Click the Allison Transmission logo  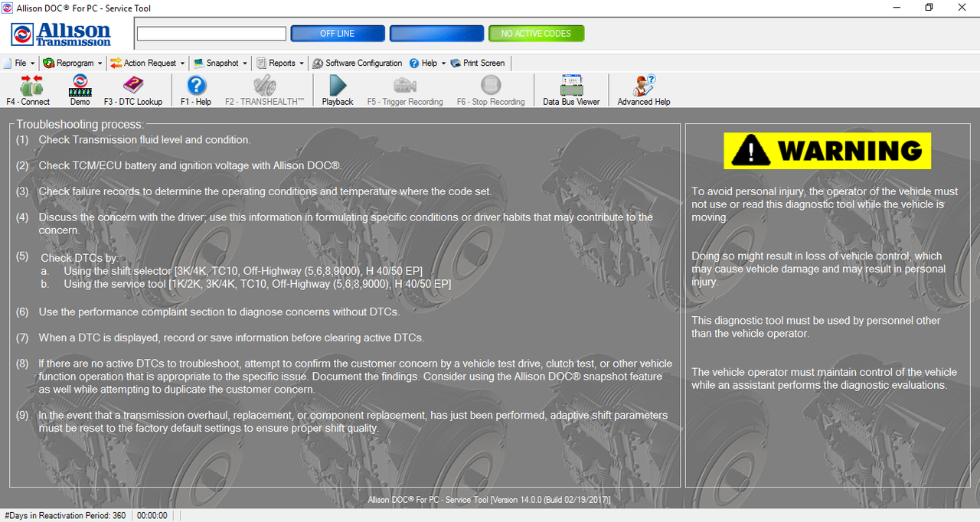tap(61, 34)
